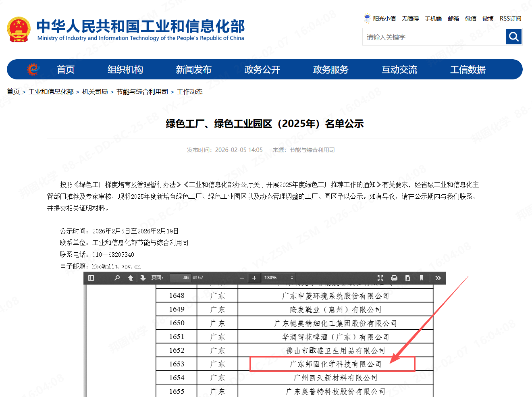This screenshot has height=397, width=532.
Task: Open the 邮箱 mailbox link
Action: tap(453, 19)
